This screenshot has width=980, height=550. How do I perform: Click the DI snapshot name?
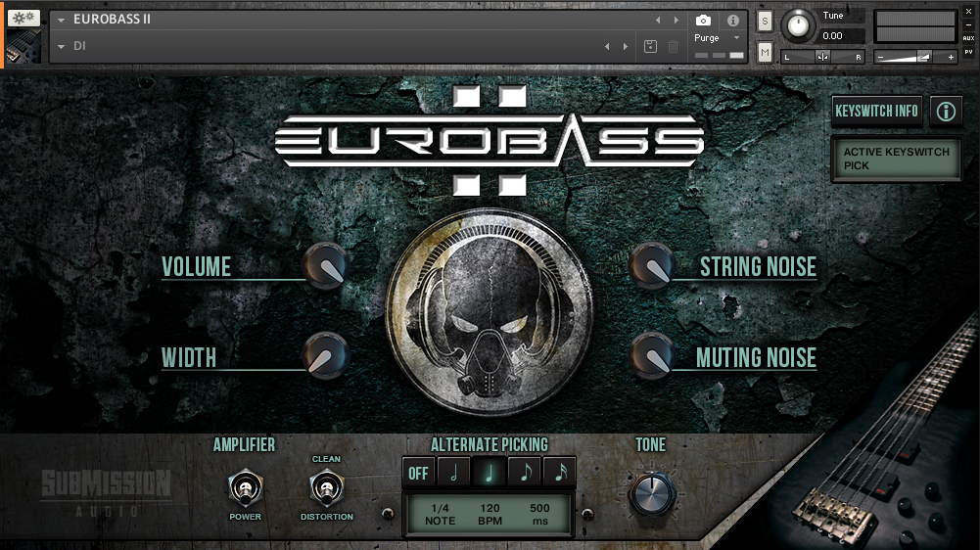tap(79, 46)
